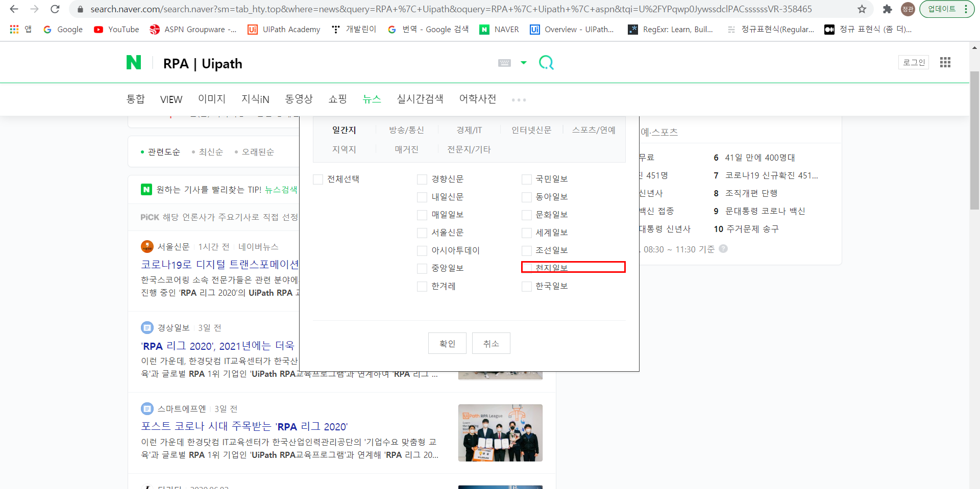This screenshot has width=980, height=489.
Task: Click the green Naver N logo
Action: coord(134,62)
